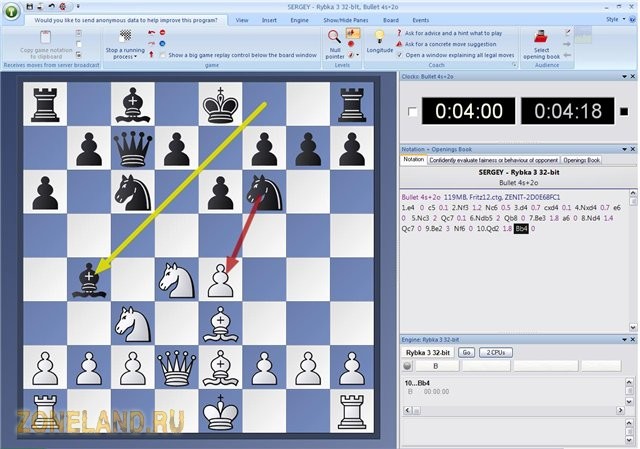Open the Coach group dialog launcher
Image resolution: width=640 pixels, height=449 pixels.
pyautogui.click(x=514, y=65)
